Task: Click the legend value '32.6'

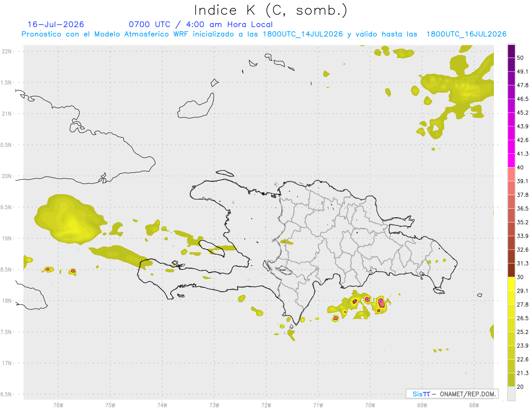Action: pyautogui.click(x=523, y=250)
